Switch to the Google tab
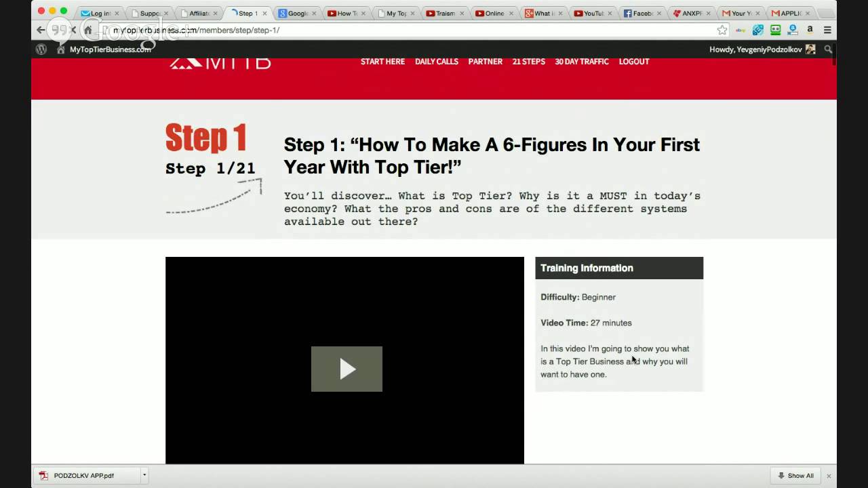 pos(297,13)
